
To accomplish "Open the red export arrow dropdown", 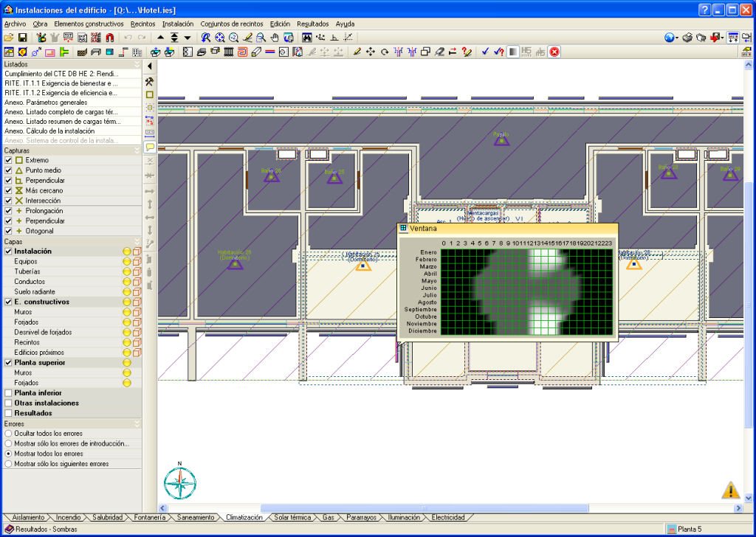I will [x=723, y=38].
